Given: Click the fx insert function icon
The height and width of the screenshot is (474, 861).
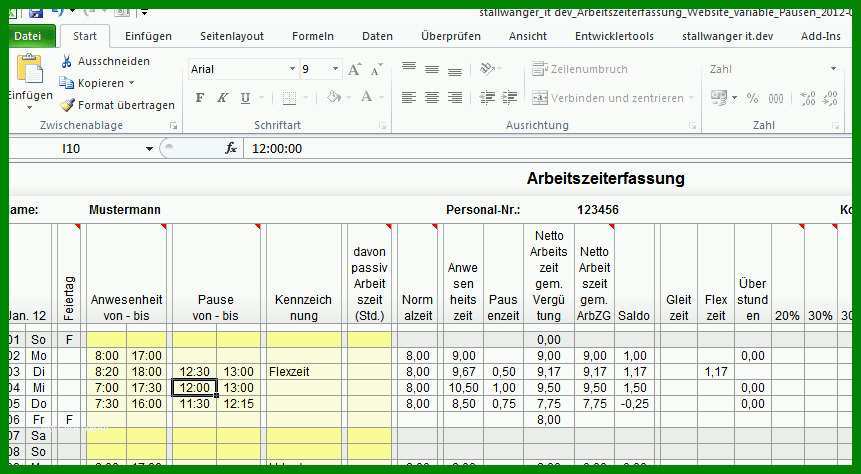Looking at the screenshot, I should coord(231,148).
